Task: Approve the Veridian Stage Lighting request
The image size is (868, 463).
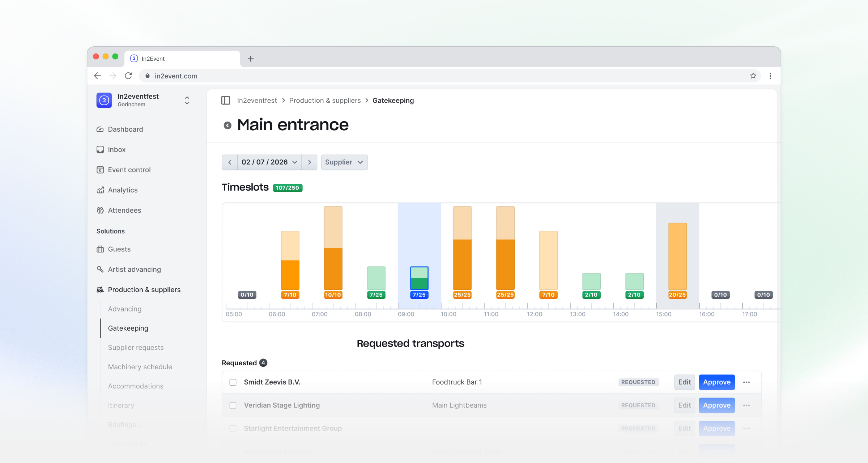Action: (x=717, y=405)
